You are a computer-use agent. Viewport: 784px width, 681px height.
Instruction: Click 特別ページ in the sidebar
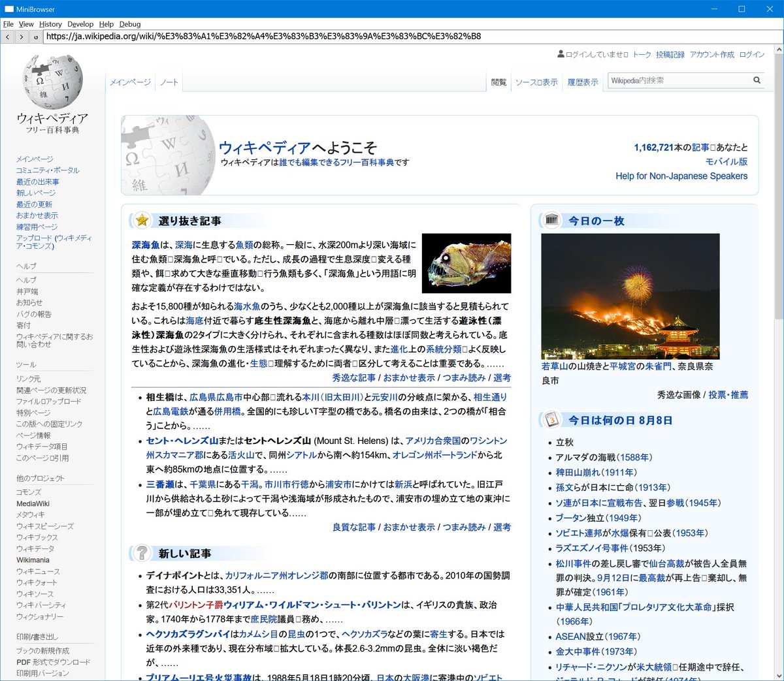pos(33,413)
